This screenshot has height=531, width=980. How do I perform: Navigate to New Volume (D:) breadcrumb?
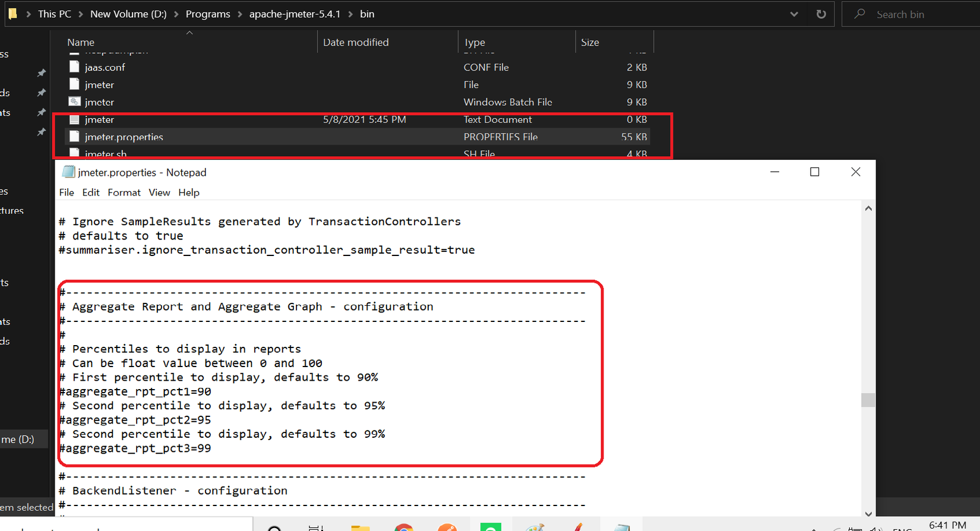click(x=128, y=14)
